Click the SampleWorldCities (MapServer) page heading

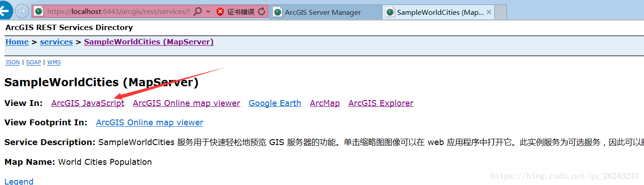pyautogui.click(x=101, y=83)
